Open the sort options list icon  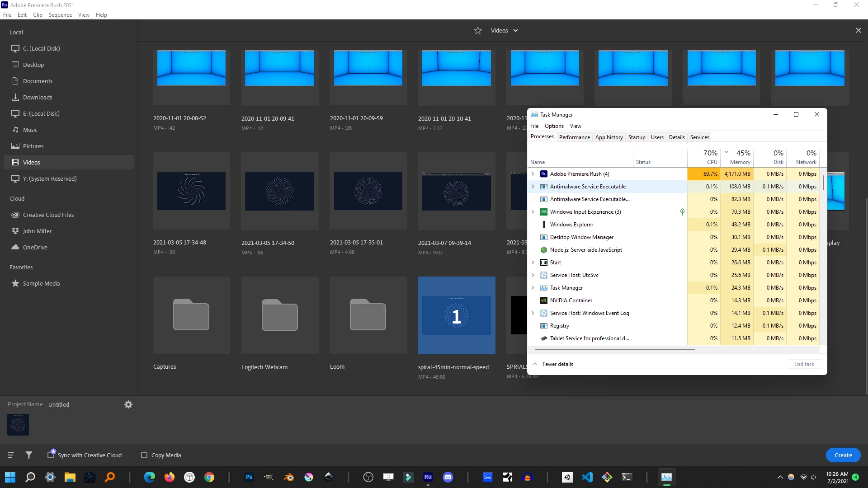point(11,455)
